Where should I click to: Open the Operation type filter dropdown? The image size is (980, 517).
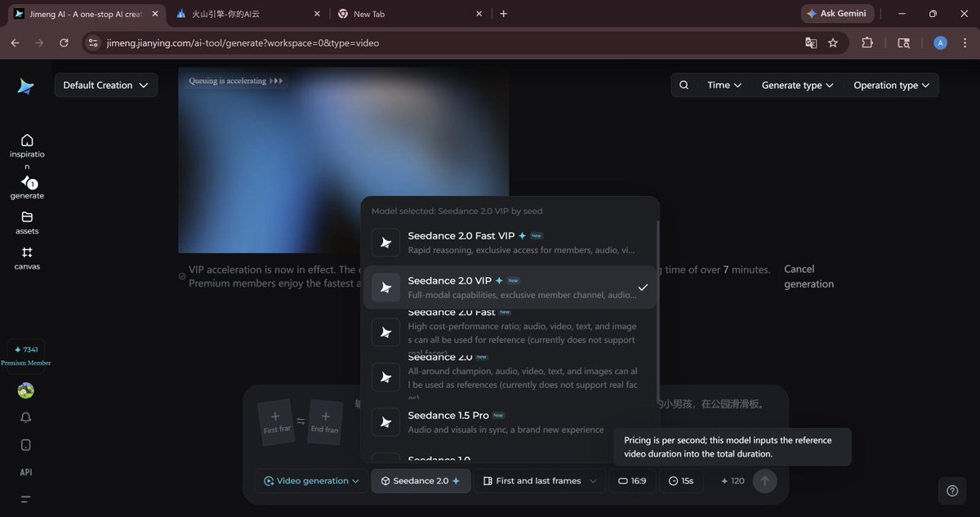[x=891, y=85]
